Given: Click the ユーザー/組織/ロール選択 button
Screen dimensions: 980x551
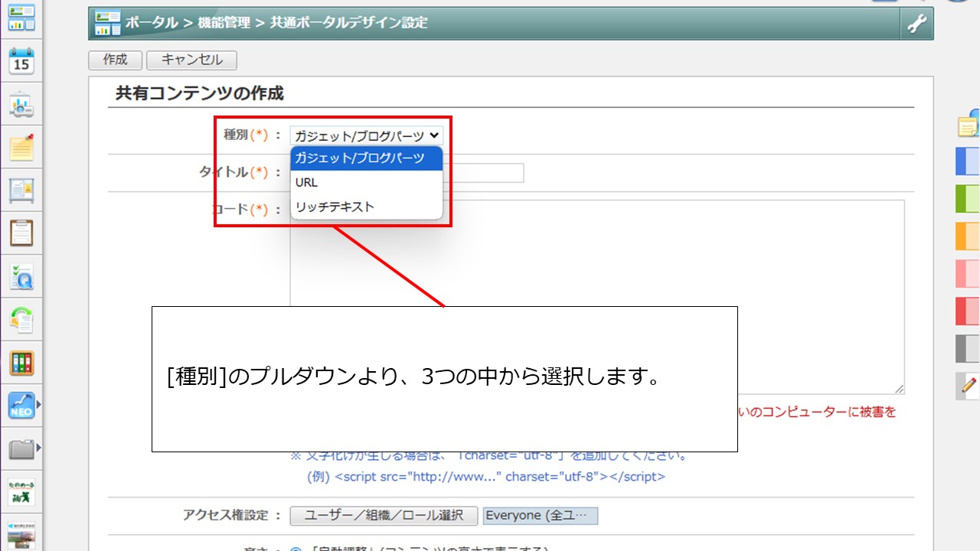Looking at the screenshot, I should pyautogui.click(x=384, y=516).
